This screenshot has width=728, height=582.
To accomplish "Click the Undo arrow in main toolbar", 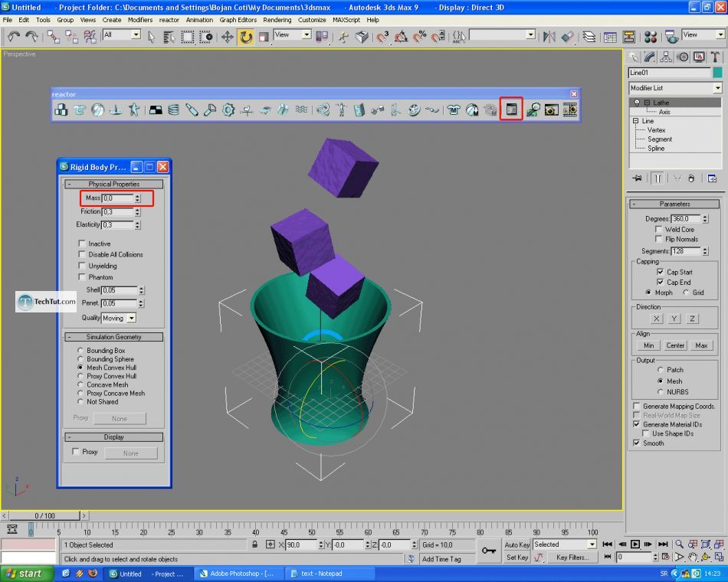I will 14,36.
